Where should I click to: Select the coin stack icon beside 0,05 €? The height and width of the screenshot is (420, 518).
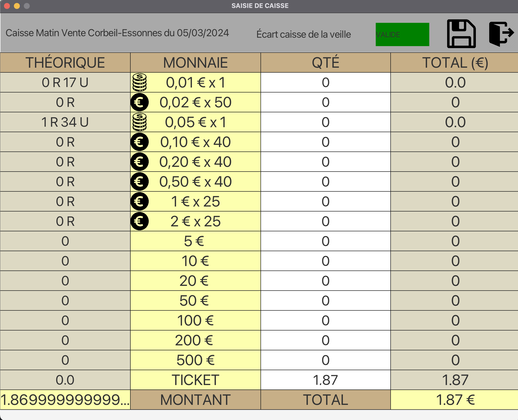pyautogui.click(x=139, y=122)
